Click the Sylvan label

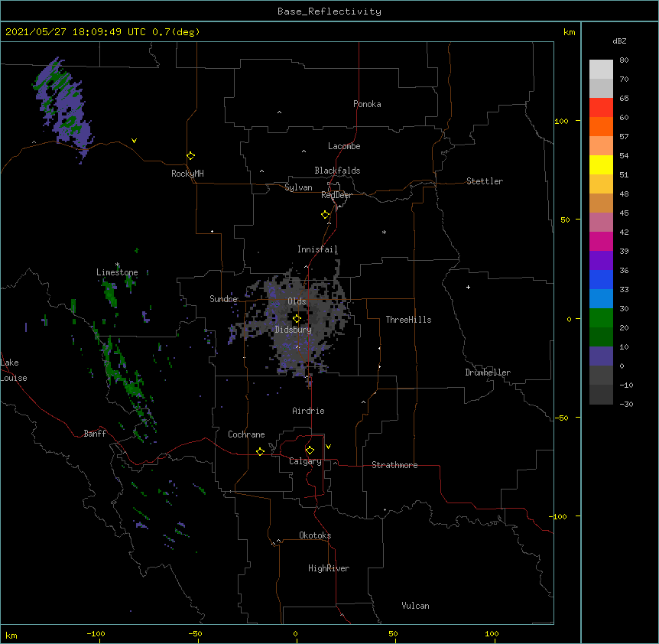pyautogui.click(x=298, y=187)
